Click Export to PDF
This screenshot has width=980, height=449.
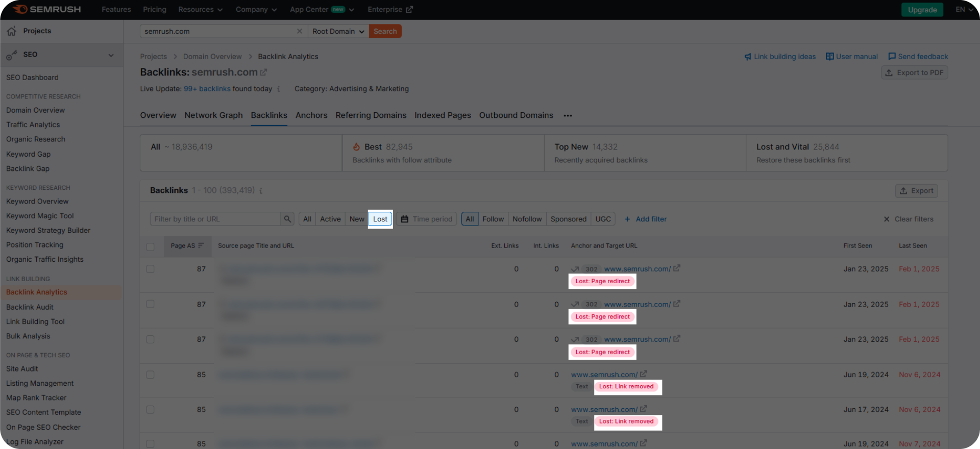click(914, 72)
